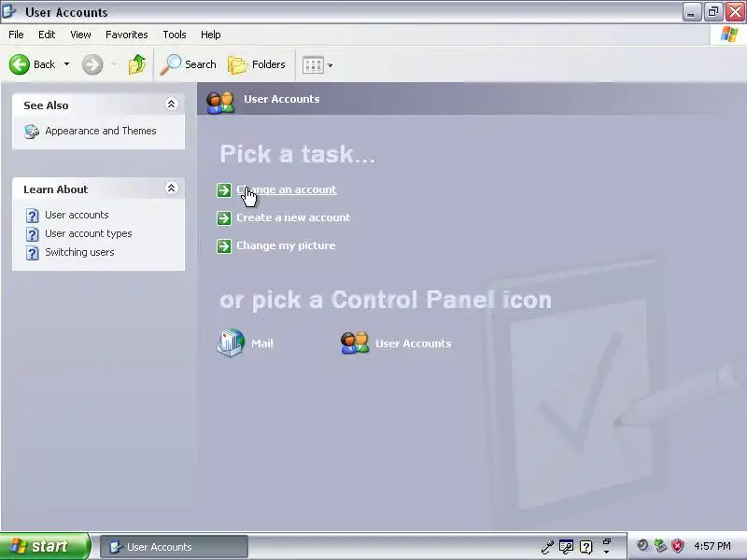
Task: Open the File menu
Action: click(16, 35)
